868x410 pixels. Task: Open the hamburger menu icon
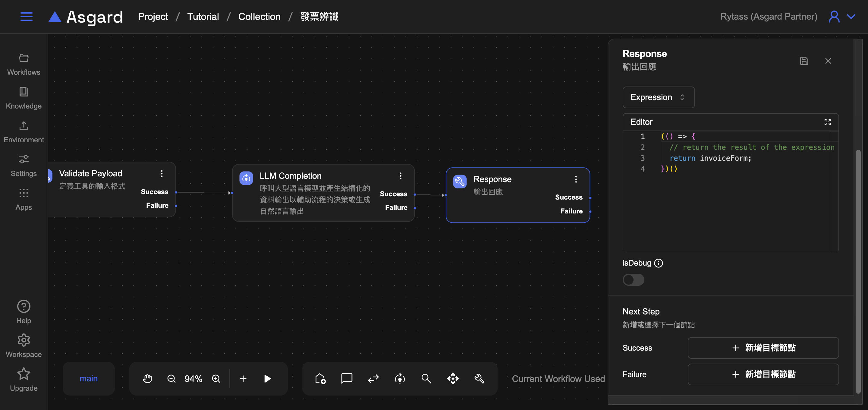[x=26, y=17]
